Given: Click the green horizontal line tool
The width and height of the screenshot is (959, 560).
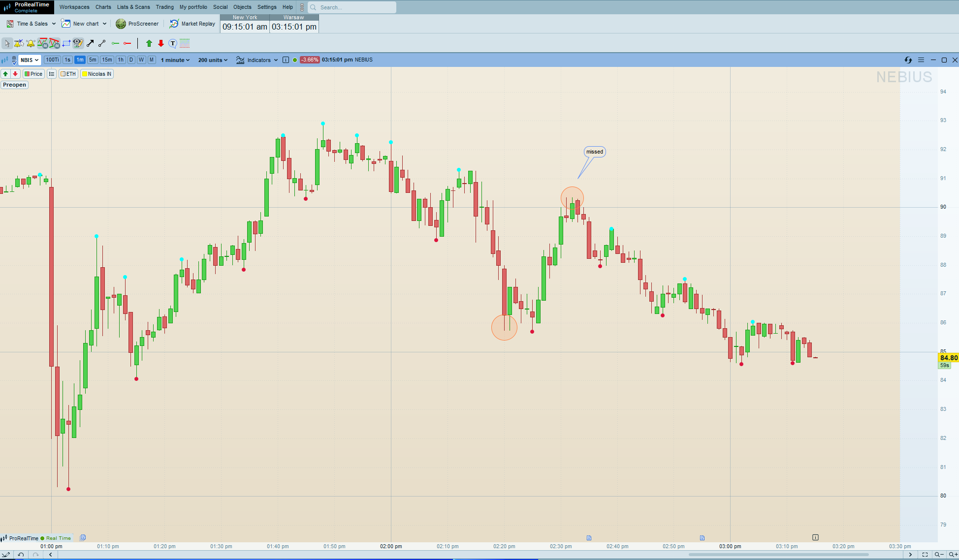Looking at the screenshot, I should point(115,43).
